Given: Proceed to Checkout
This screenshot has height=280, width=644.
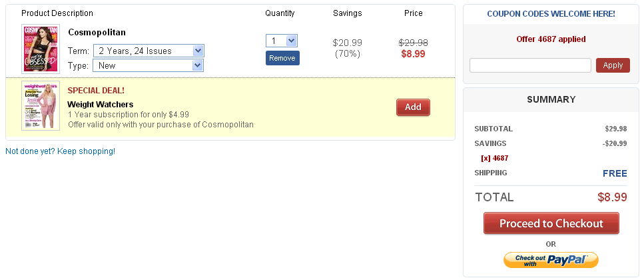Looking at the screenshot, I should (x=551, y=223).
